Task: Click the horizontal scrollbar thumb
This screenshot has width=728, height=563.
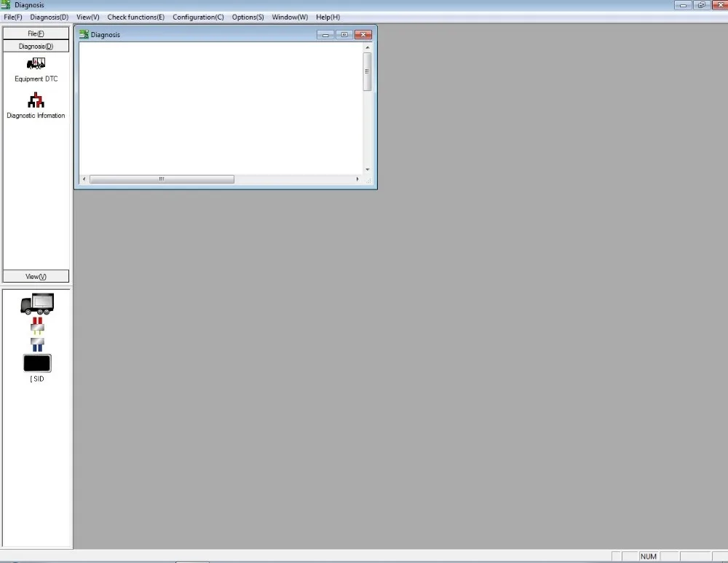Action: pyautogui.click(x=162, y=179)
